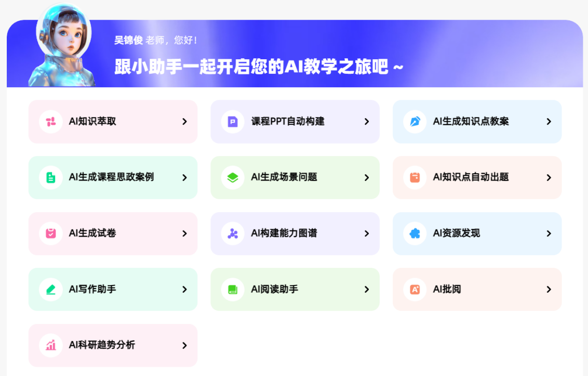
Task: Click the AI生成课程思政案例 document icon
Action: 51,177
